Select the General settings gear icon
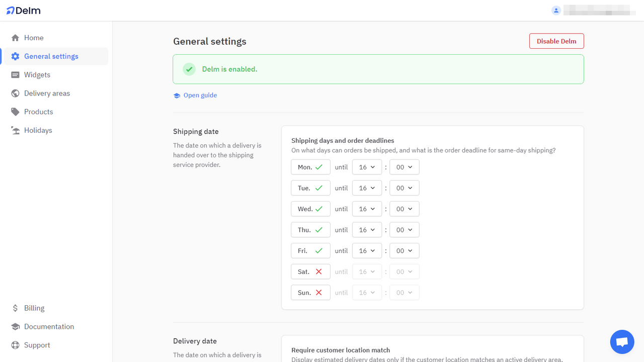The image size is (644, 362). 16,56
